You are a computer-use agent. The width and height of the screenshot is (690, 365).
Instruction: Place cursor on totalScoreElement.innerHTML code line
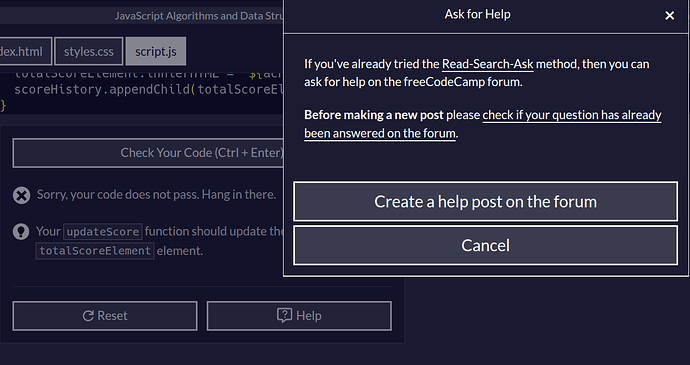tap(149, 74)
